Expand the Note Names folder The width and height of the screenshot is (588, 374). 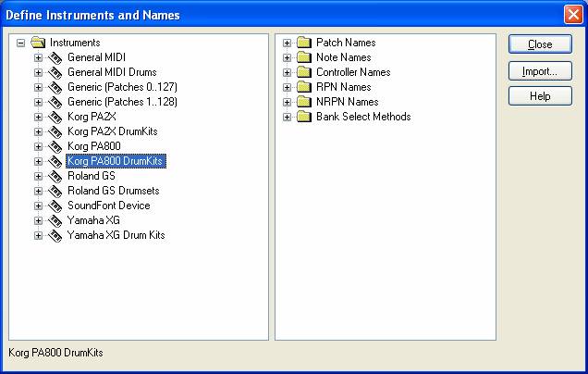287,57
